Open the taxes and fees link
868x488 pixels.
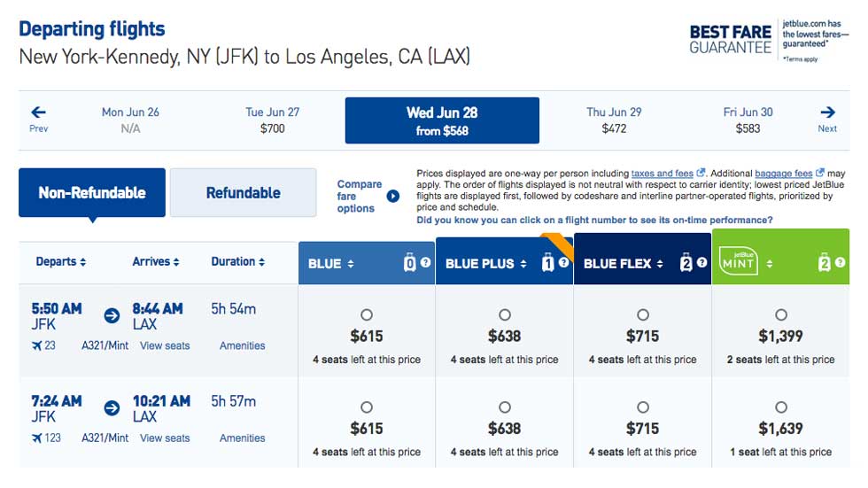(663, 174)
